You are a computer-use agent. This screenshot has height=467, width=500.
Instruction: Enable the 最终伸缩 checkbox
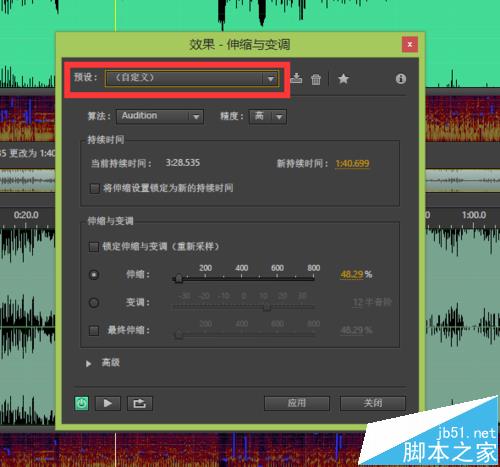pos(94,331)
